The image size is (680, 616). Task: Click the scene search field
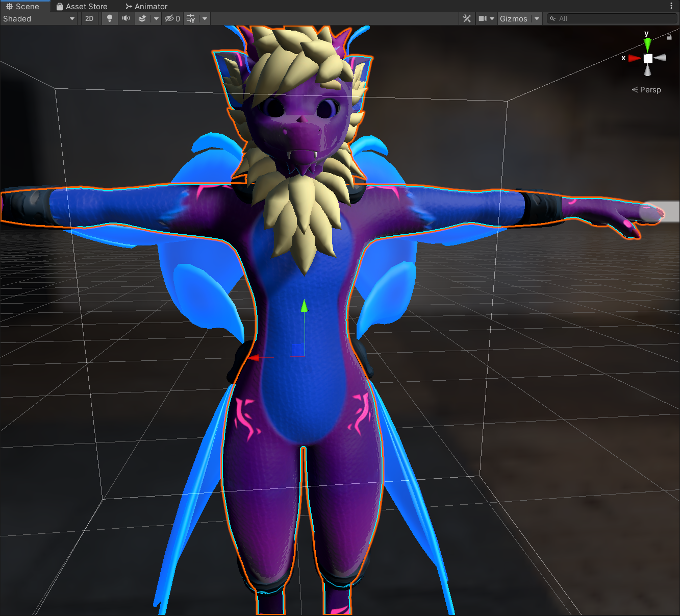point(612,18)
